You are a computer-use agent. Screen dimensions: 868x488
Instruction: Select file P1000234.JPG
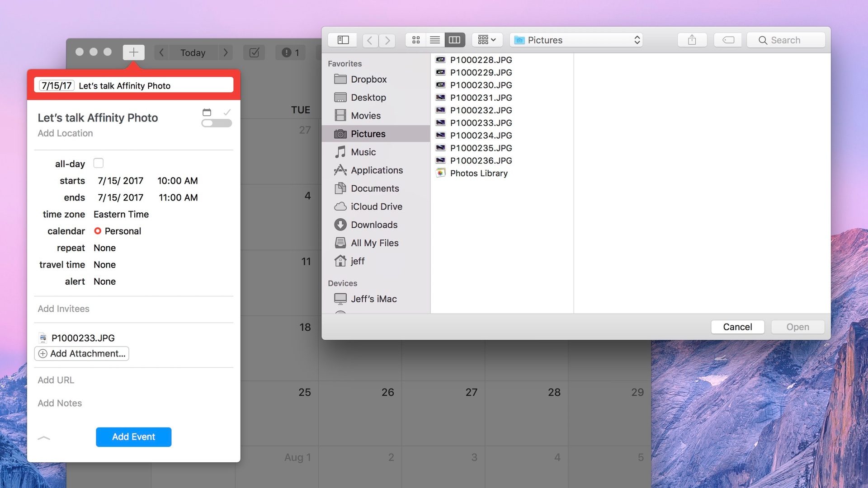[502, 136]
